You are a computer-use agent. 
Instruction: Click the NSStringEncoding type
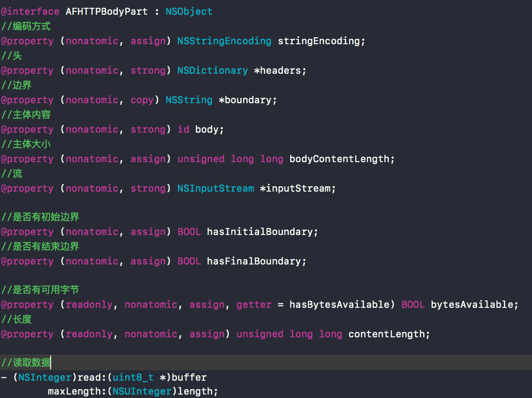click(224, 41)
